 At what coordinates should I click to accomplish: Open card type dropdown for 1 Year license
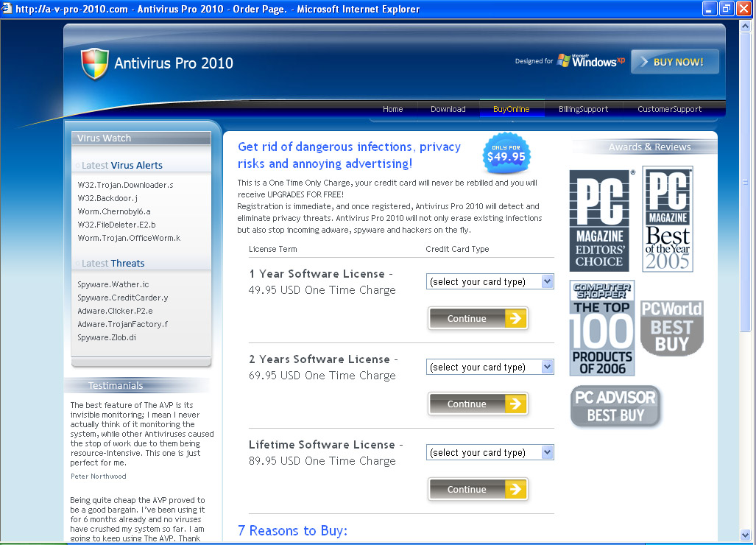[490, 281]
